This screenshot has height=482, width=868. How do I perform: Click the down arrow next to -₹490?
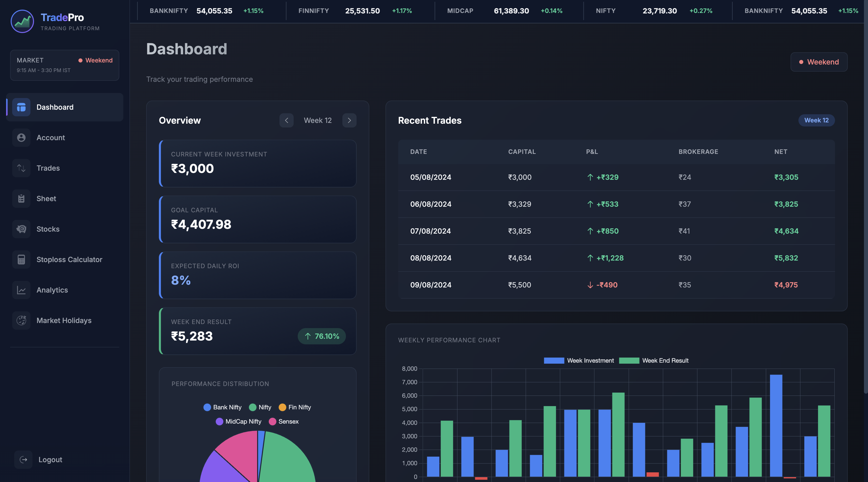pyautogui.click(x=590, y=285)
